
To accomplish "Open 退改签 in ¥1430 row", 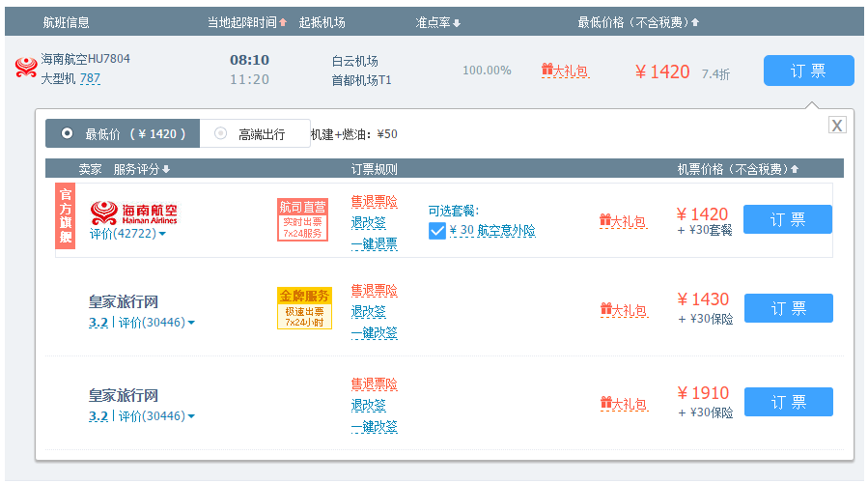I will [368, 311].
